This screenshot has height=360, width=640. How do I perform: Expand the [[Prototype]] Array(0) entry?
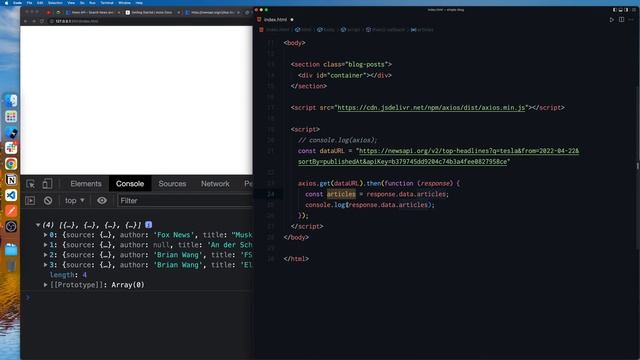click(45, 285)
